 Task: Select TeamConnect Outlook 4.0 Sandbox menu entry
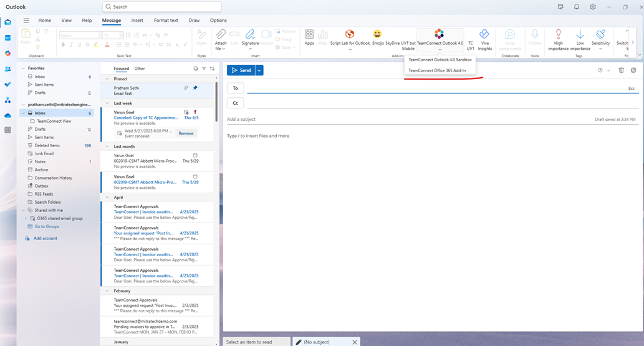click(440, 60)
